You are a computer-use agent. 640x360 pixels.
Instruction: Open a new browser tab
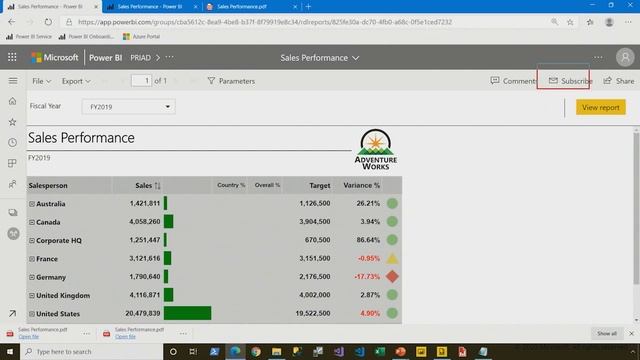(308, 7)
